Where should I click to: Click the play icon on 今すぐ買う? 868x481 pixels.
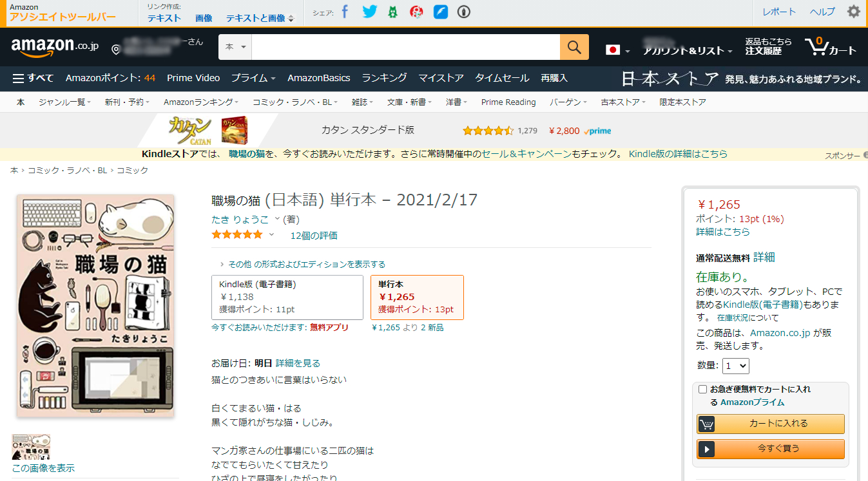(707, 449)
